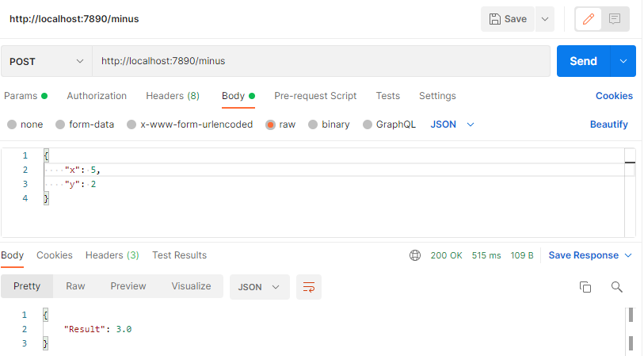
Task: Open the Save options dropdown arrow
Action: point(544,19)
